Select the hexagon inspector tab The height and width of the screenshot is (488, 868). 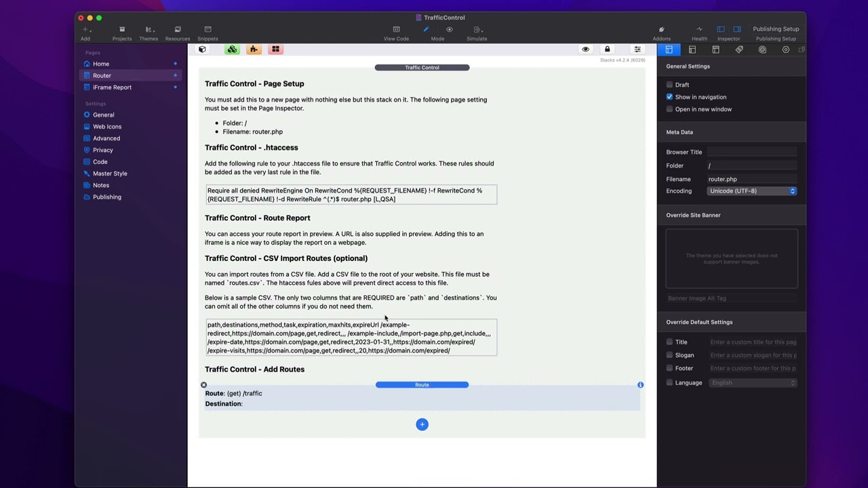786,49
